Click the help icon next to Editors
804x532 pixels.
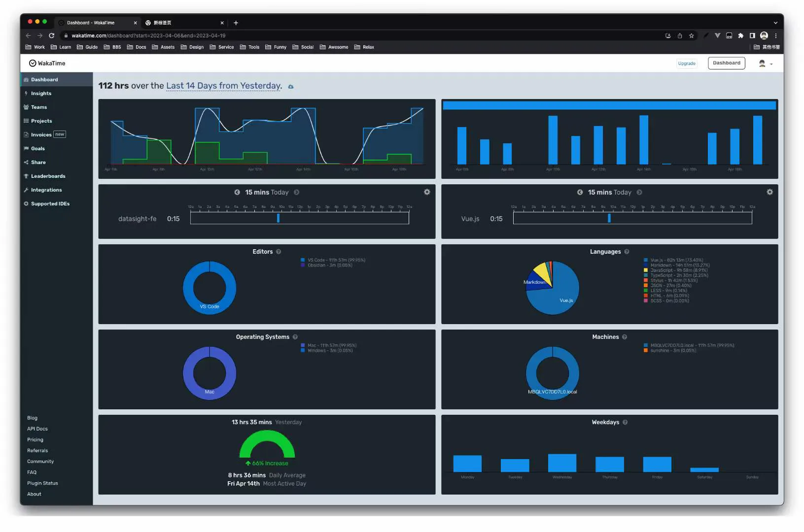[279, 252]
